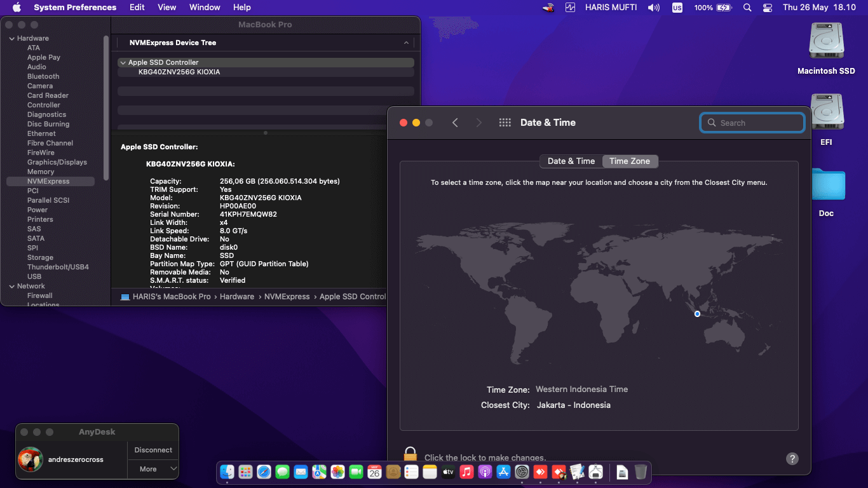The width and height of the screenshot is (868, 488).
Task: Click the help question mark button
Action: tap(792, 458)
